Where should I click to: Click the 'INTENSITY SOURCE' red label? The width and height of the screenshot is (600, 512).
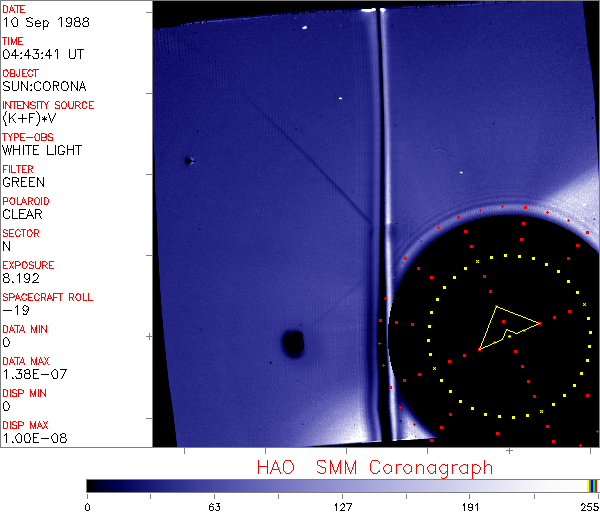(48, 105)
